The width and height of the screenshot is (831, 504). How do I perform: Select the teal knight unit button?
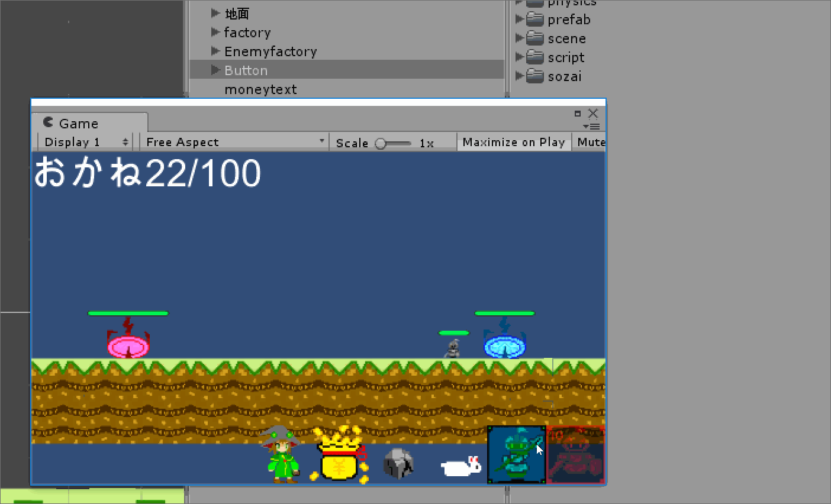coord(516,454)
